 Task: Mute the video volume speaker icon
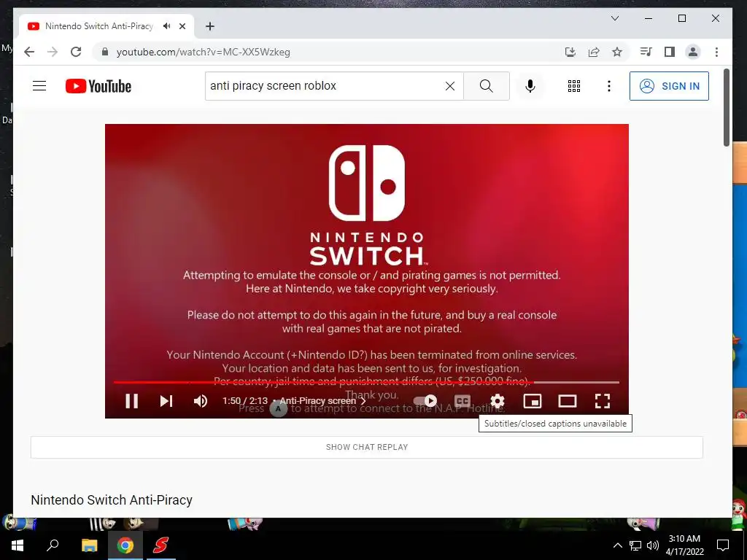coord(201,401)
